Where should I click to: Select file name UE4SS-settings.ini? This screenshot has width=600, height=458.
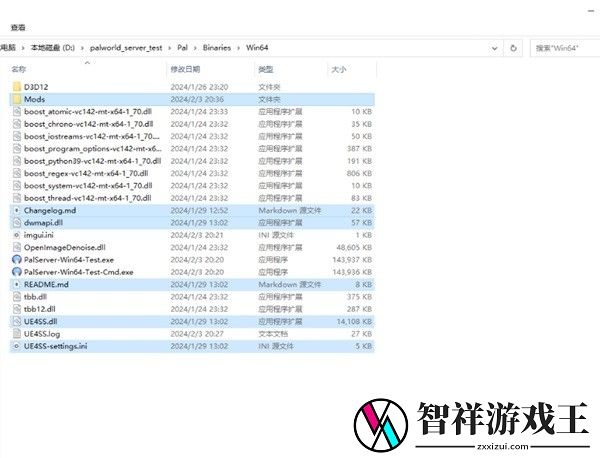coord(55,346)
